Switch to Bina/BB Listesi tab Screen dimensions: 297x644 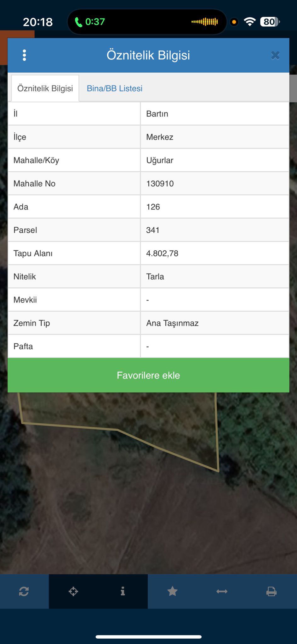(x=115, y=89)
